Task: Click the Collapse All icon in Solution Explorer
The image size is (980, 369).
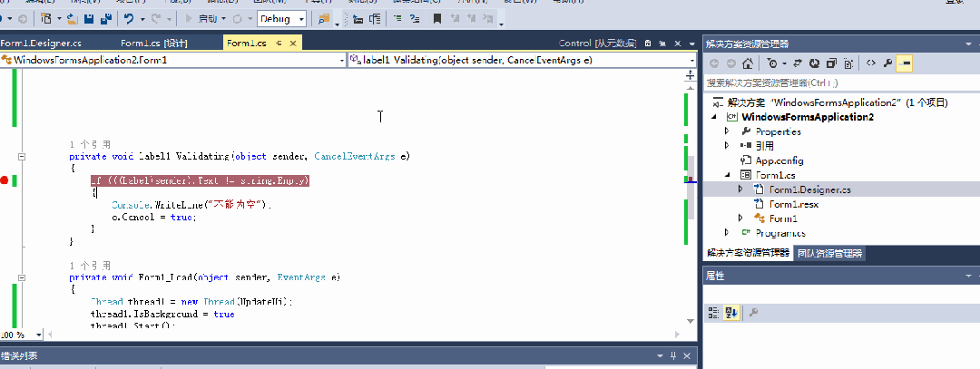Action: click(830, 63)
